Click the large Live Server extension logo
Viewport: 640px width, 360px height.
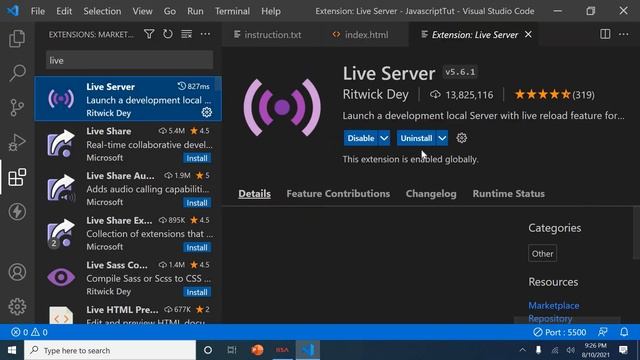[x=282, y=108]
